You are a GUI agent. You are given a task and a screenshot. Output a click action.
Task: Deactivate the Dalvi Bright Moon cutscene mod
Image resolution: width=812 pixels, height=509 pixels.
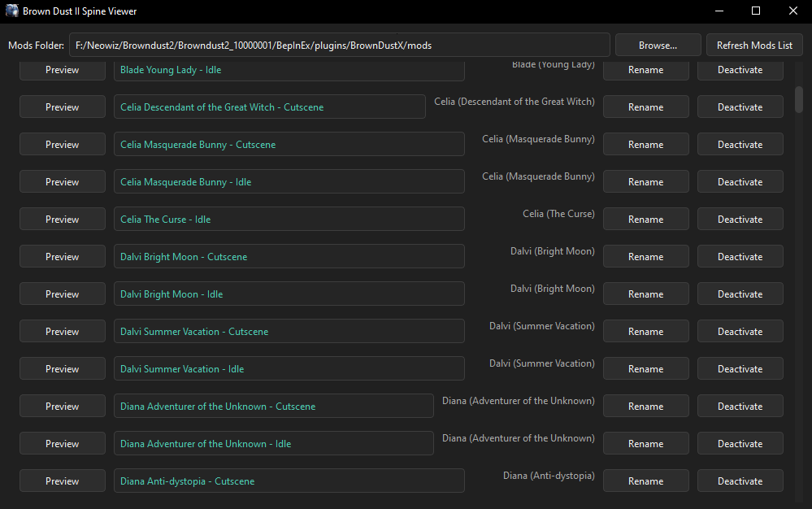pyautogui.click(x=740, y=256)
